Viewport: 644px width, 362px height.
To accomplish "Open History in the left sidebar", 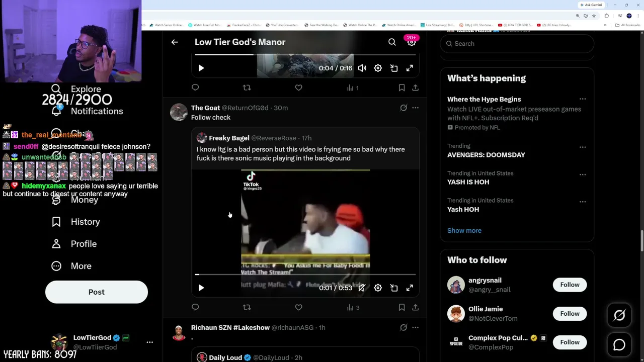I will tap(76, 222).
